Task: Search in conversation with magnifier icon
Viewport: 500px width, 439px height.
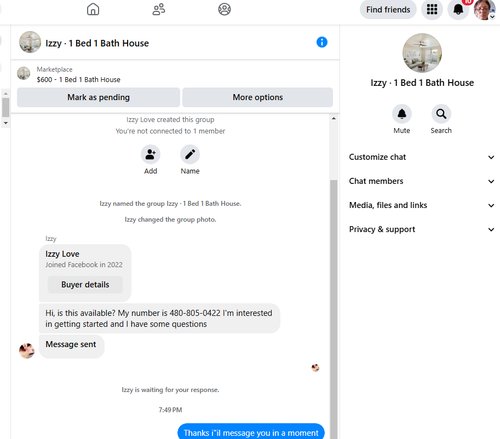Action: [x=441, y=114]
